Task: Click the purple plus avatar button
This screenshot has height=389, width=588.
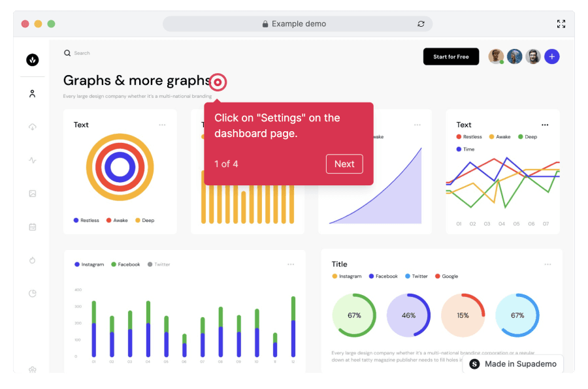Action: point(552,57)
